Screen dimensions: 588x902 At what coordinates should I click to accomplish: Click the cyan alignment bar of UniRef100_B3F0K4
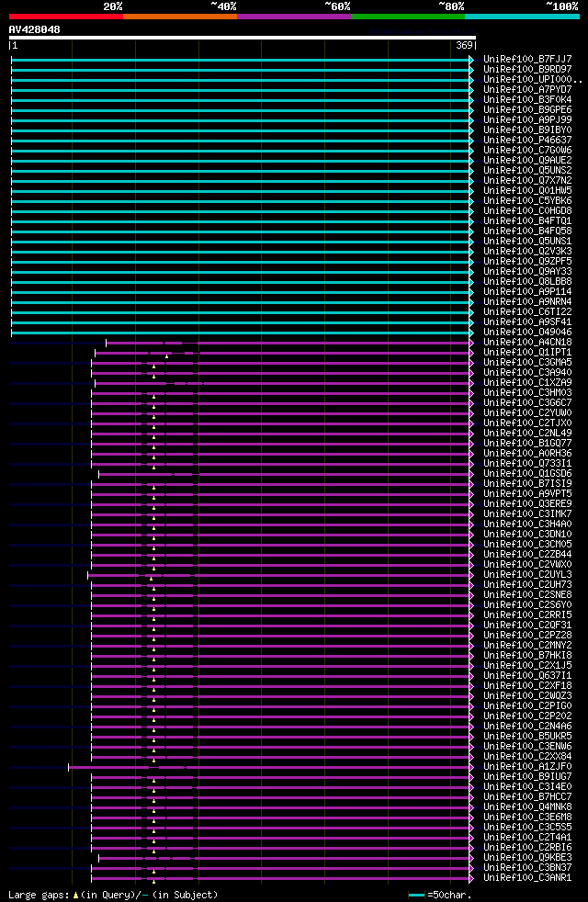241,100
